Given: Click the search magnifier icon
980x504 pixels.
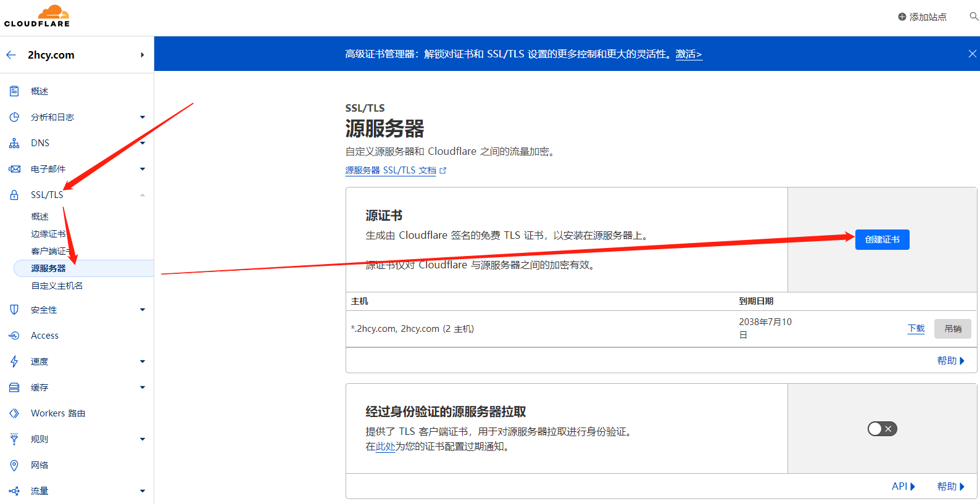Looking at the screenshot, I should (x=974, y=17).
